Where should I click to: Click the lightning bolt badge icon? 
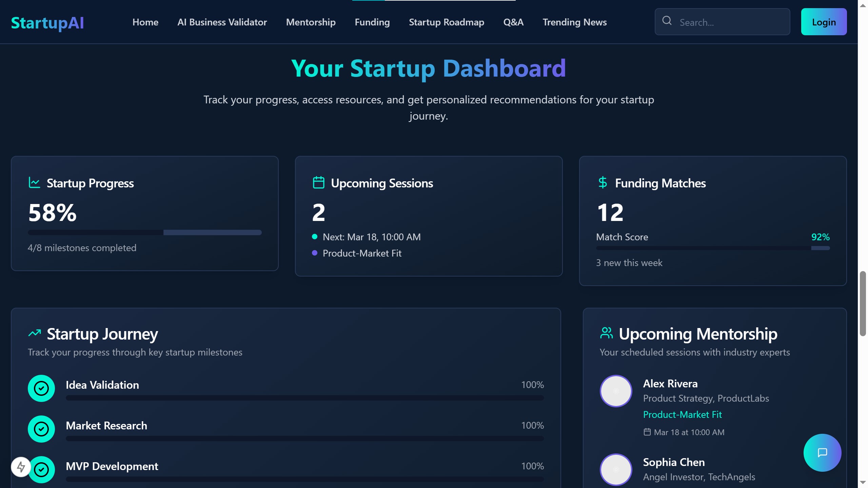click(x=21, y=467)
